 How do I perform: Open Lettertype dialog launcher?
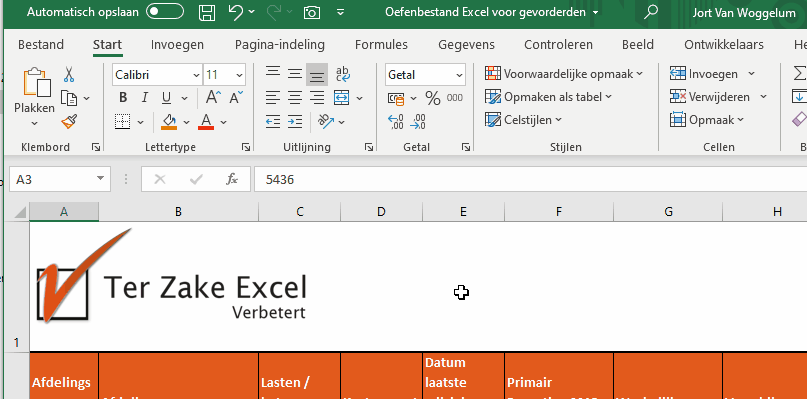[245, 147]
